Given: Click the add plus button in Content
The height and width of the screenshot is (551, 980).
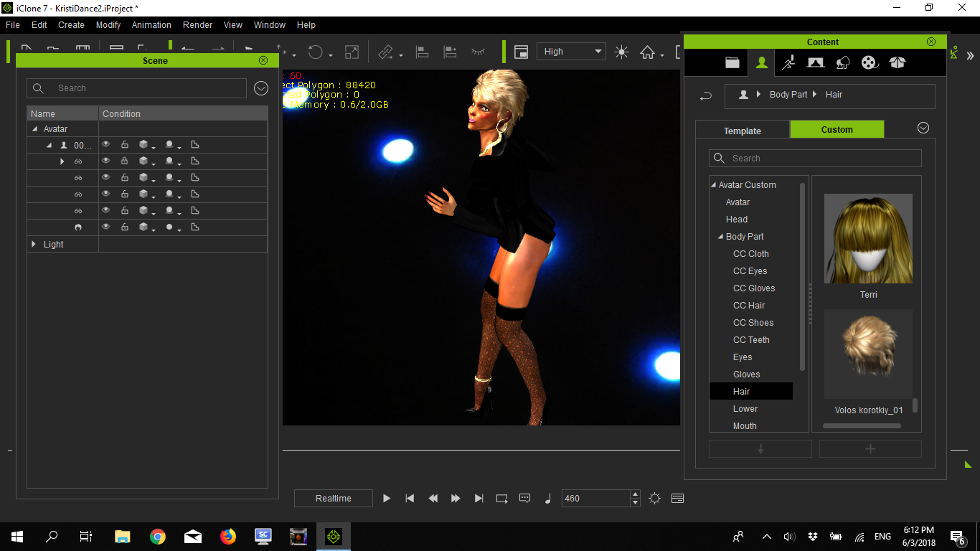Looking at the screenshot, I should 870,449.
